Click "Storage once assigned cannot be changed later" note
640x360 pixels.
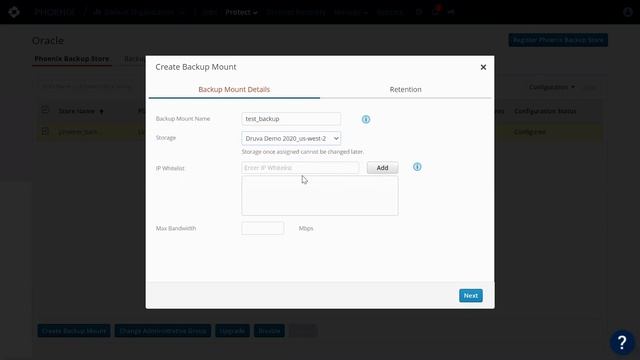click(x=302, y=152)
